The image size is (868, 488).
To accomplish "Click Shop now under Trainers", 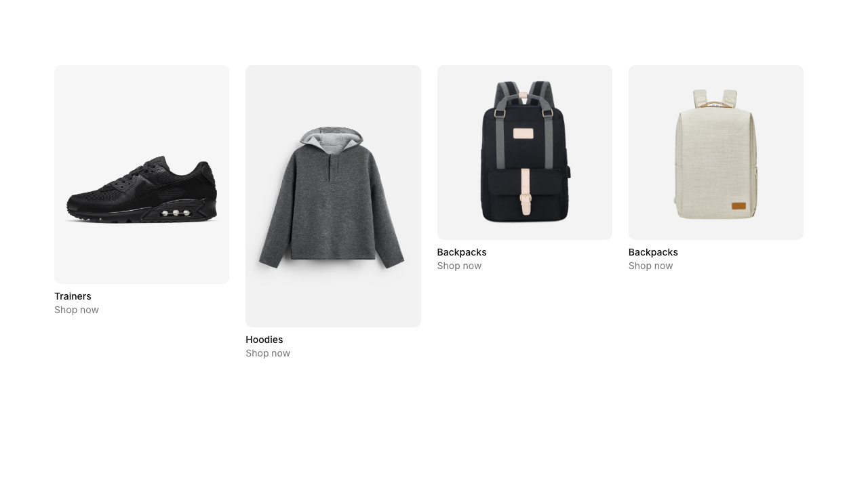I will point(77,310).
